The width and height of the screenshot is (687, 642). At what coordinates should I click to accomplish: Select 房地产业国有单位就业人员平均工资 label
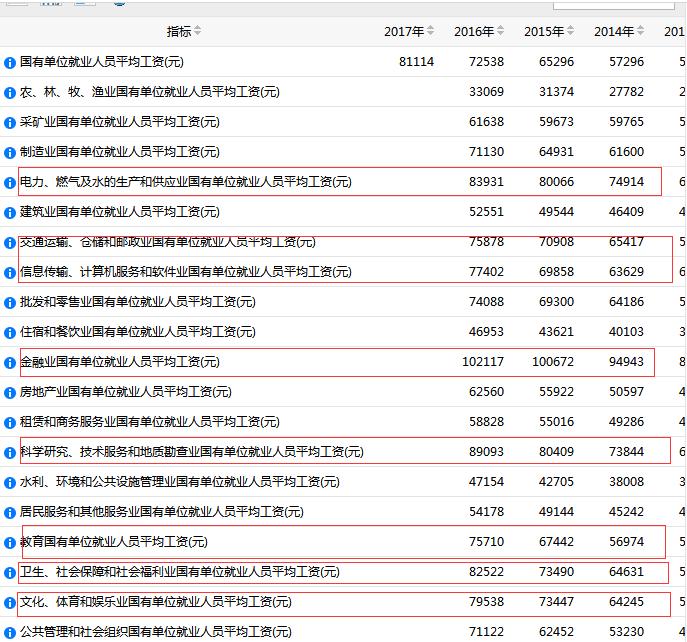125,392
